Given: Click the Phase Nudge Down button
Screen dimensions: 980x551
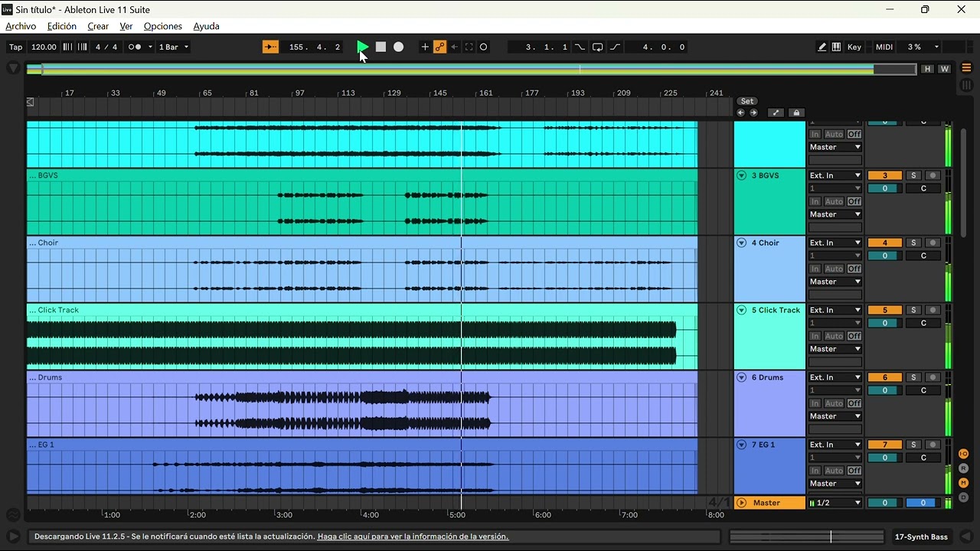Looking at the screenshot, I should [x=67, y=47].
